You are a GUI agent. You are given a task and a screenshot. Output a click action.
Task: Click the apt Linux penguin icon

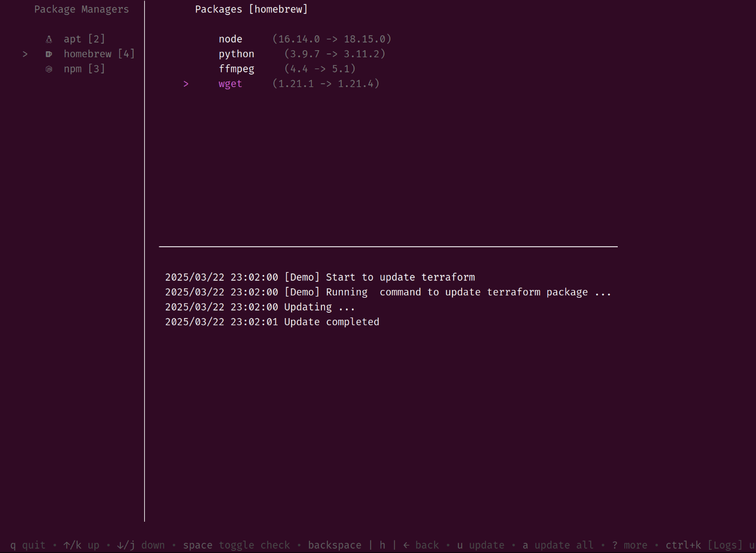(x=49, y=39)
